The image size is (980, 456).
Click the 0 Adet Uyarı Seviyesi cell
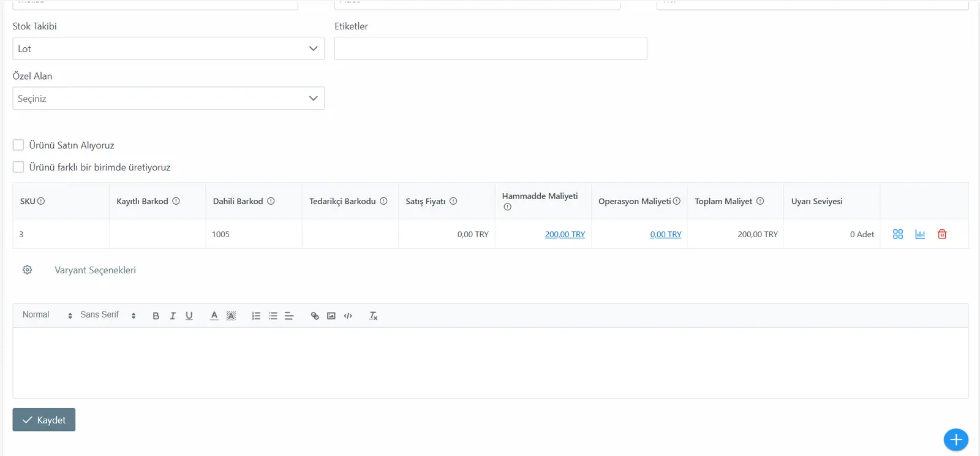point(832,234)
